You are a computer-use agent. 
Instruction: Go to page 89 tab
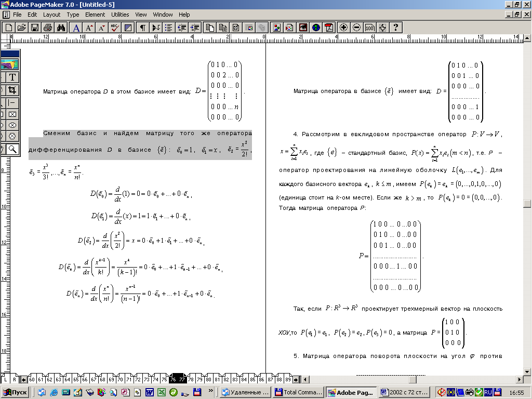coord(288,379)
